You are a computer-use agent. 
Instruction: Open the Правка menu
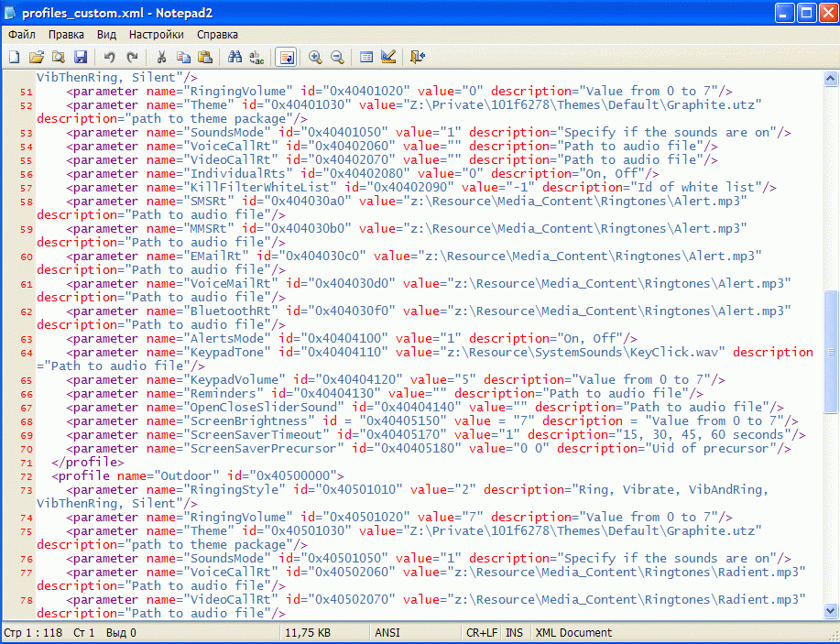[67, 35]
